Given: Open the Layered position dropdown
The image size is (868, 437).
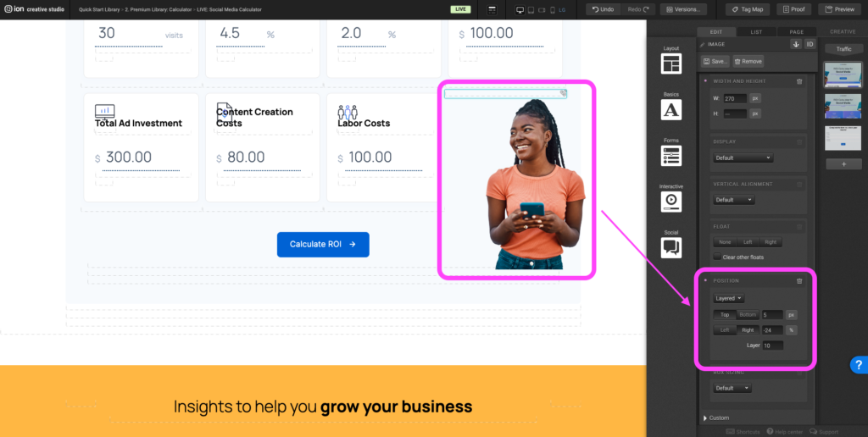Looking at the screenshot, I should (x=728, y=298).
